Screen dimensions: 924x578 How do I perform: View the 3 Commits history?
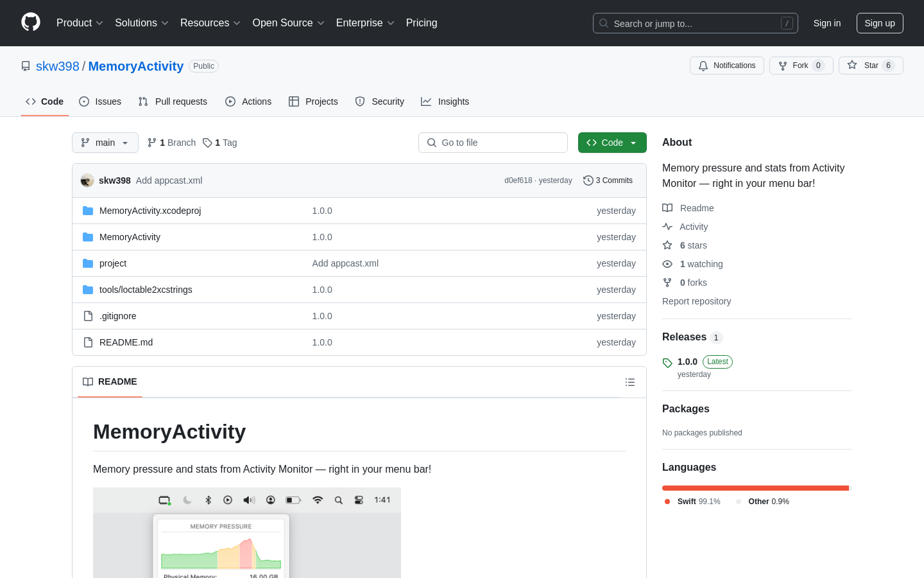(x=608, y=180)
